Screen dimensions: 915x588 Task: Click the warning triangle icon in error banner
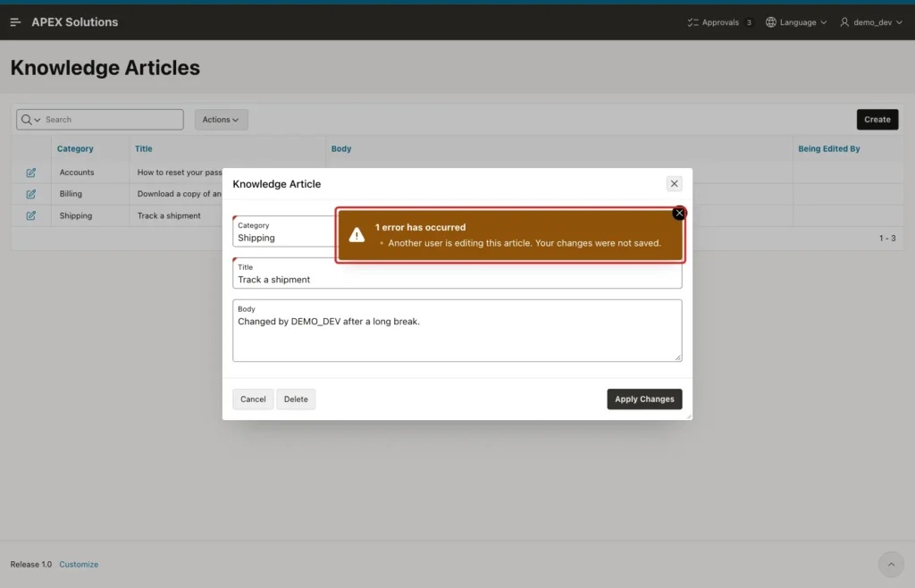[x=357, y=234]
